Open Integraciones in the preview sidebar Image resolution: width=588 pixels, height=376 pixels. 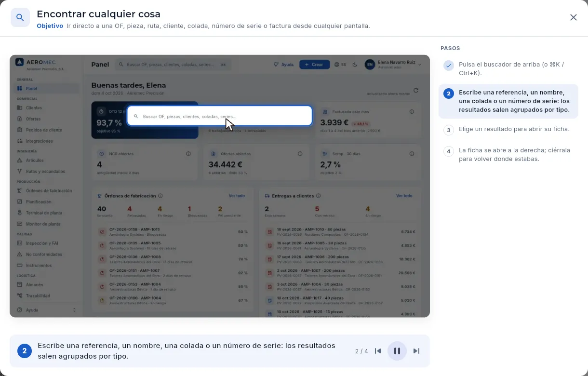47,141
